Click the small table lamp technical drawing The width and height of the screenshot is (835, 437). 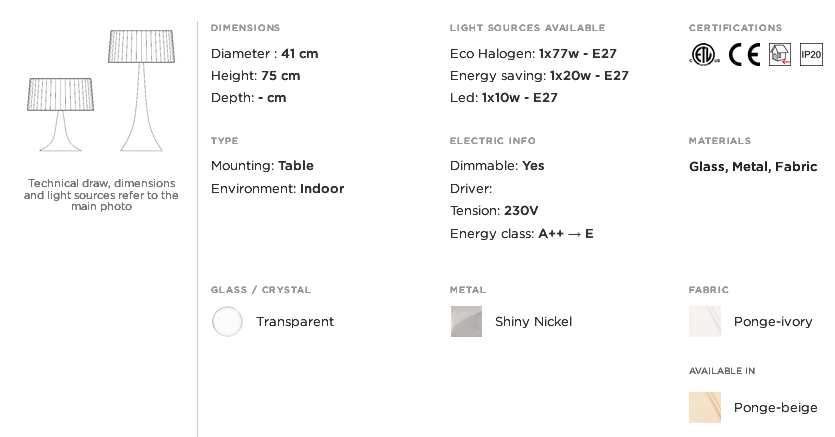pos(61,115)
